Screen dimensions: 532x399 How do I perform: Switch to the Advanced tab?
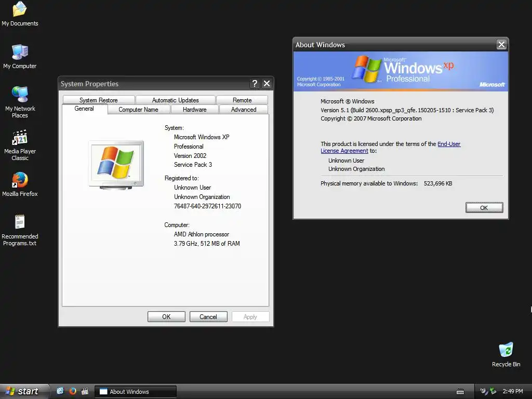(244, 110)
